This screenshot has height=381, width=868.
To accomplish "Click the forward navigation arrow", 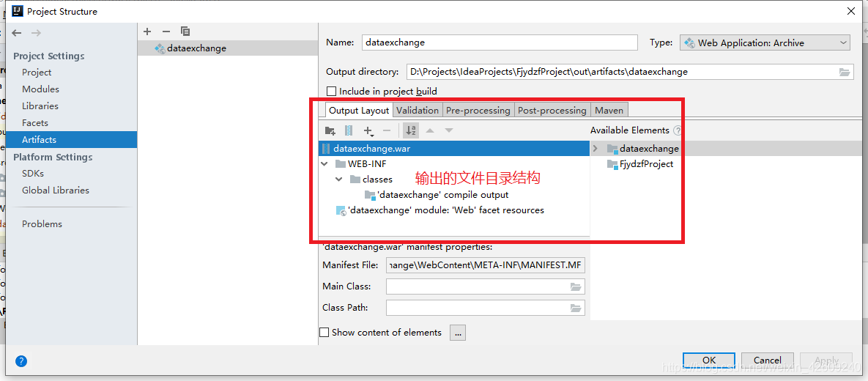I will tap(36, 33).
